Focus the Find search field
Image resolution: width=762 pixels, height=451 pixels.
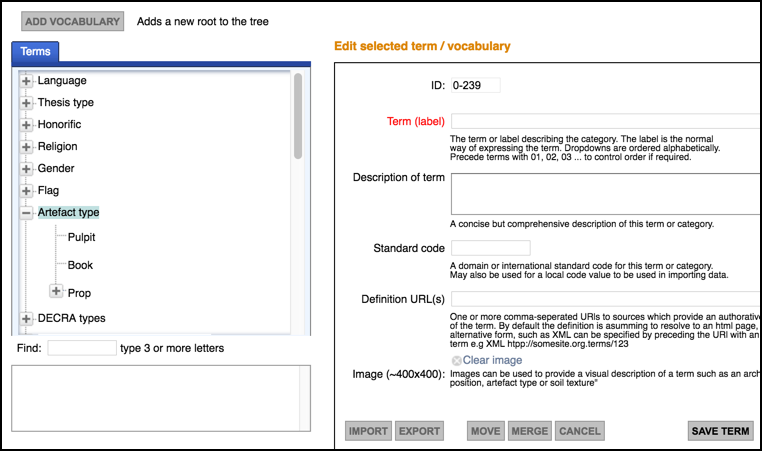coord(82,348)
